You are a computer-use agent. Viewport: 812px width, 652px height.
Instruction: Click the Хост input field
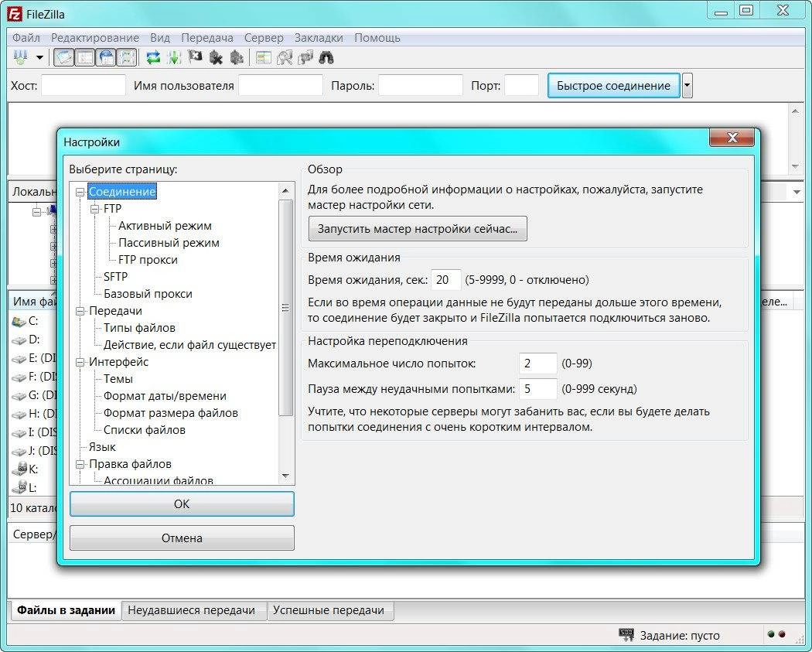[x=84, y=85]
